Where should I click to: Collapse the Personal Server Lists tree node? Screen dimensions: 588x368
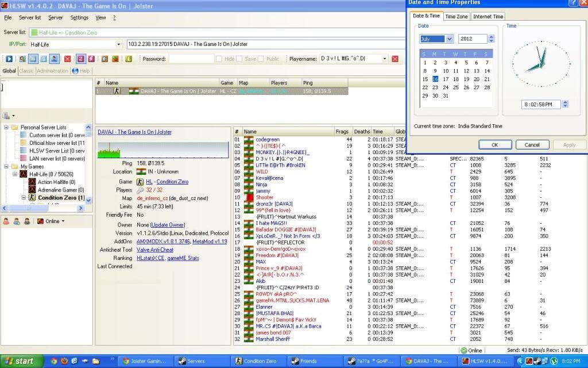tap(6, 127)
